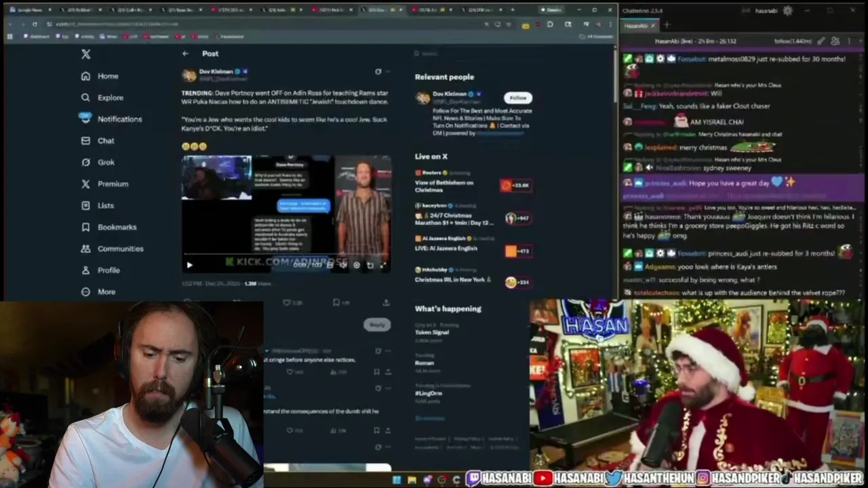Click the Profile person icon
This screenshot has width=868, height=488.
point(85,270)
